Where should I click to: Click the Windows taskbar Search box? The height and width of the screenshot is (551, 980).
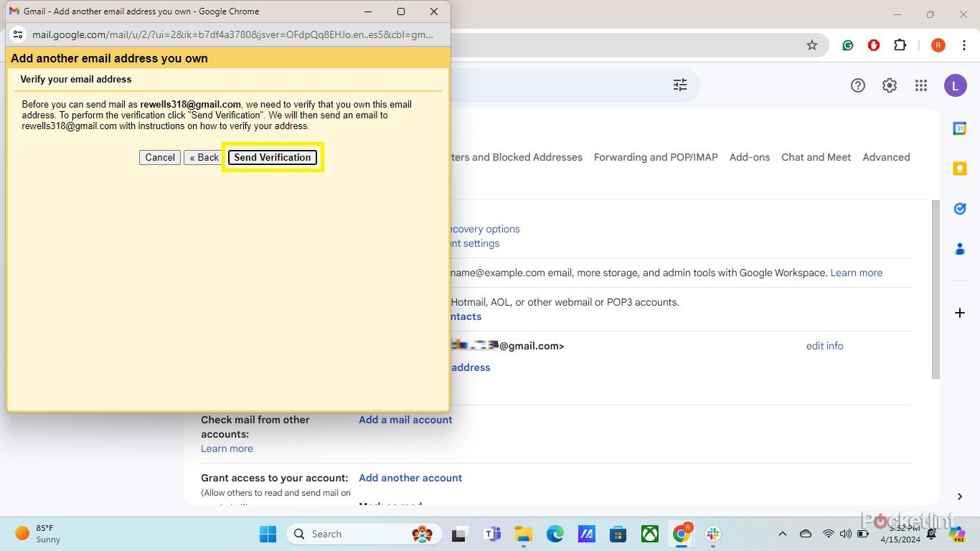coord(344,534)
